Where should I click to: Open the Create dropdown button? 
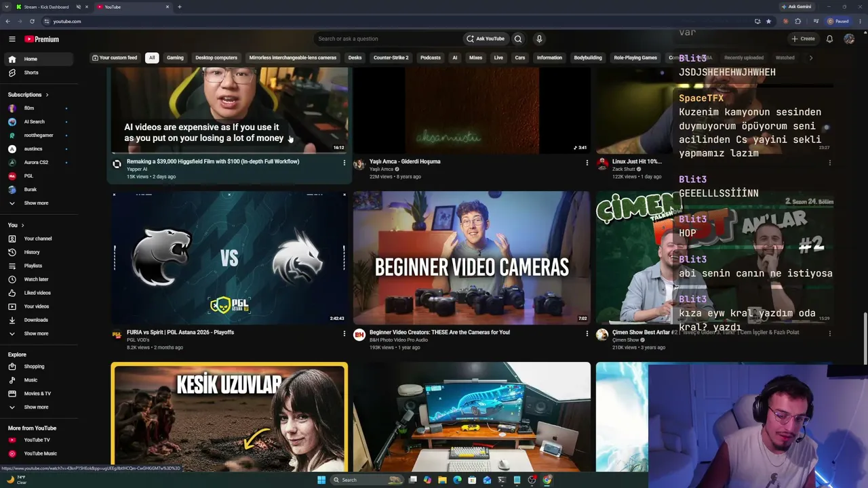[803, 39]
